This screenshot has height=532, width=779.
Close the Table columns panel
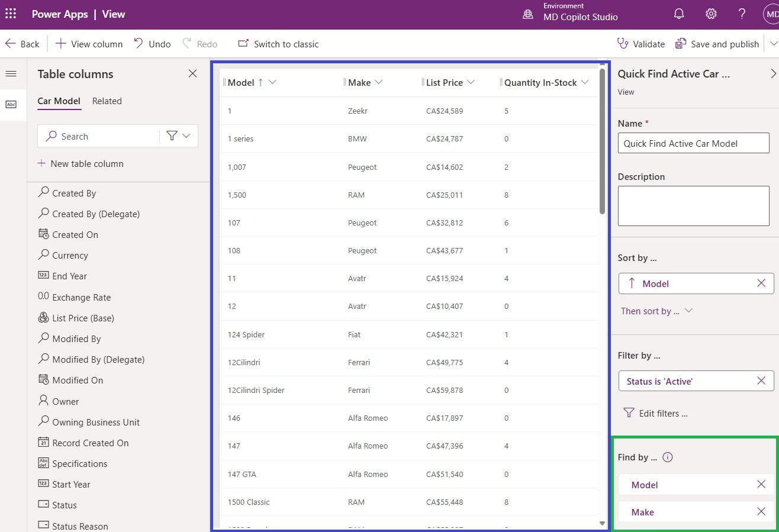(192, 73)
